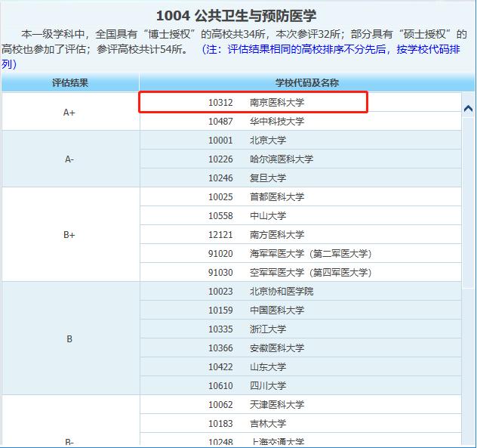Viewport: 477px width, 448px height.
Task: Click the scroll-up chevron arrow
Action: (468, 109)
